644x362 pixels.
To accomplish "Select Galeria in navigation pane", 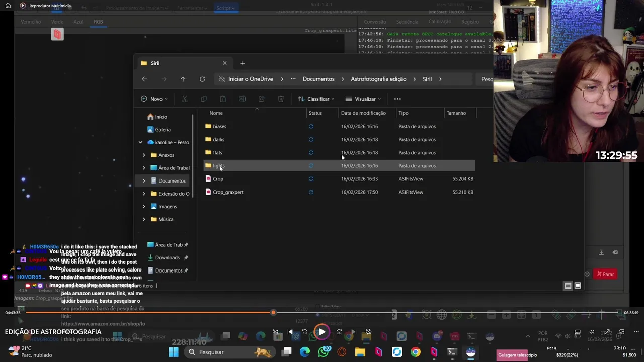I will [x=158, y=130].
